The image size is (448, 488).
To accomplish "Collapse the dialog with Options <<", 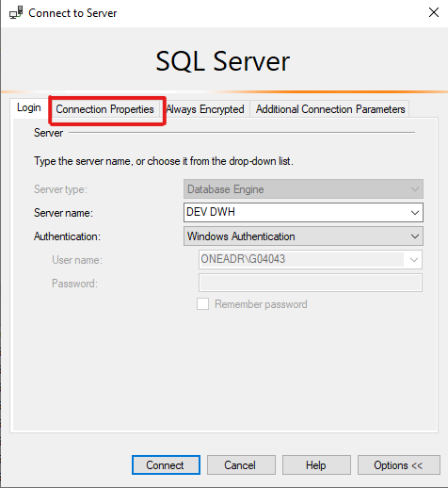I will click(399, 464).
